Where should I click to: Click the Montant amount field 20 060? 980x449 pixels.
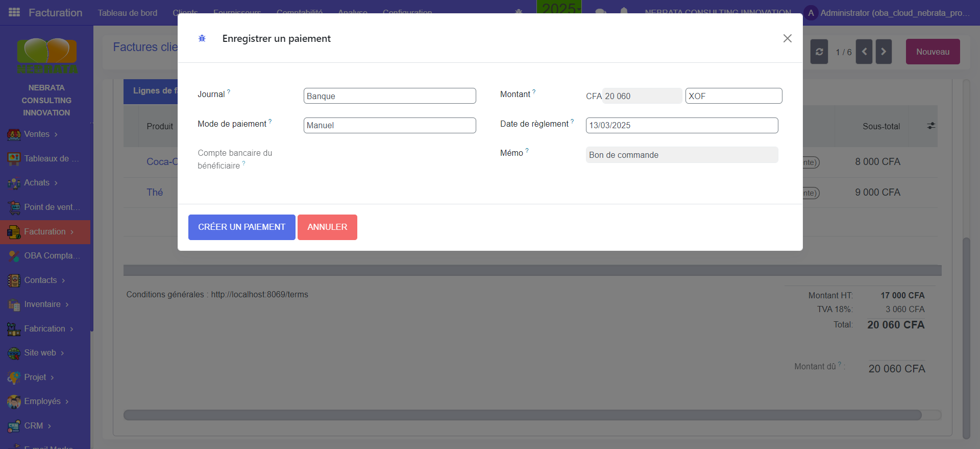point(642,96)
